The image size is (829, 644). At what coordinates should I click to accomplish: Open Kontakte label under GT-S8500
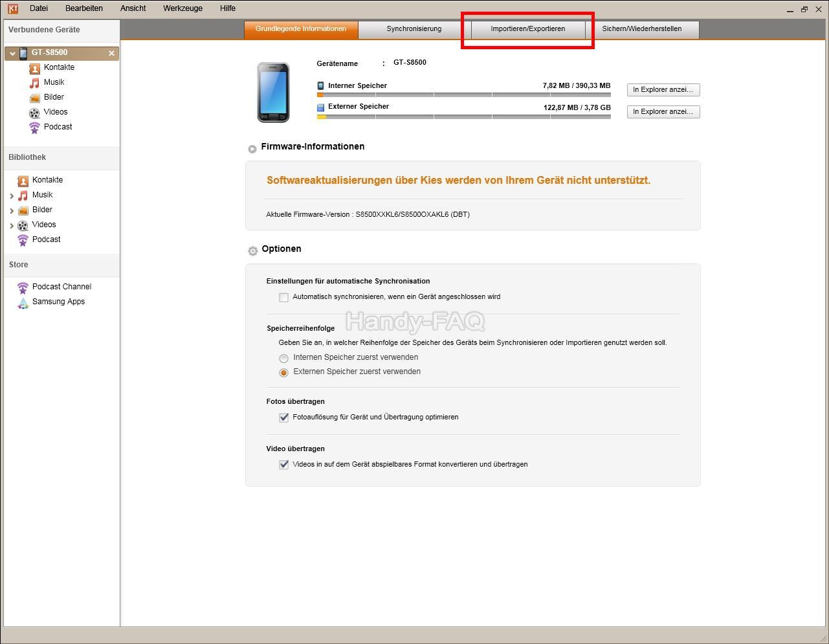click(x=60, y=67)
